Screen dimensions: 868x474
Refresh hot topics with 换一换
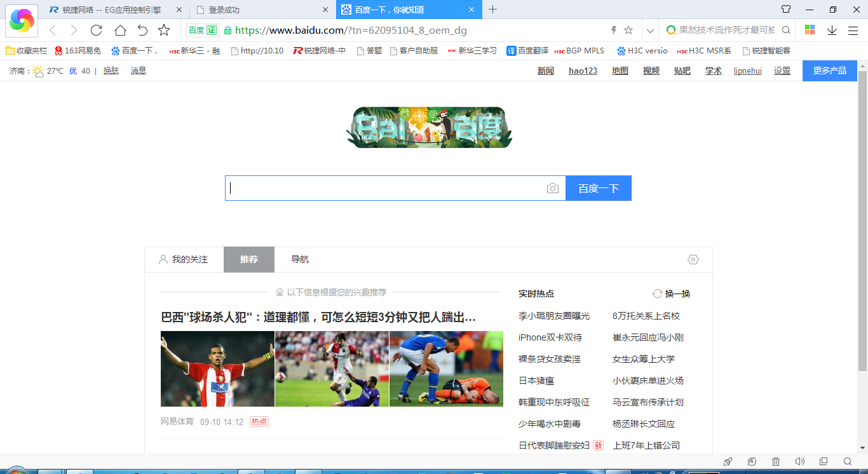point(671,294)
